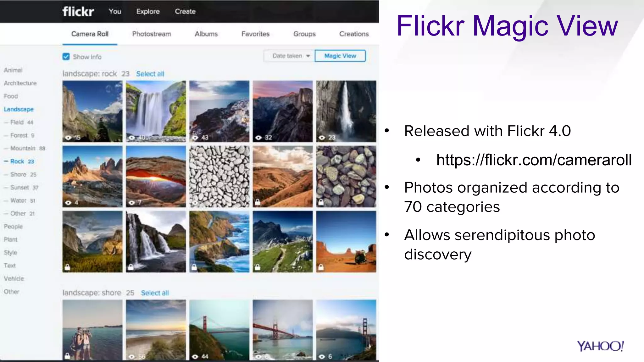Open the twin waterfalls photo thumbnail
The image size is (644, 362).
(156, 241)
